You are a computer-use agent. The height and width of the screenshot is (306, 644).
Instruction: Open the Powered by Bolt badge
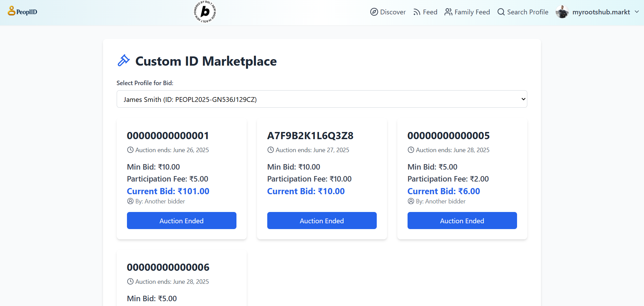pyautogui.click(x=205, y=12)
